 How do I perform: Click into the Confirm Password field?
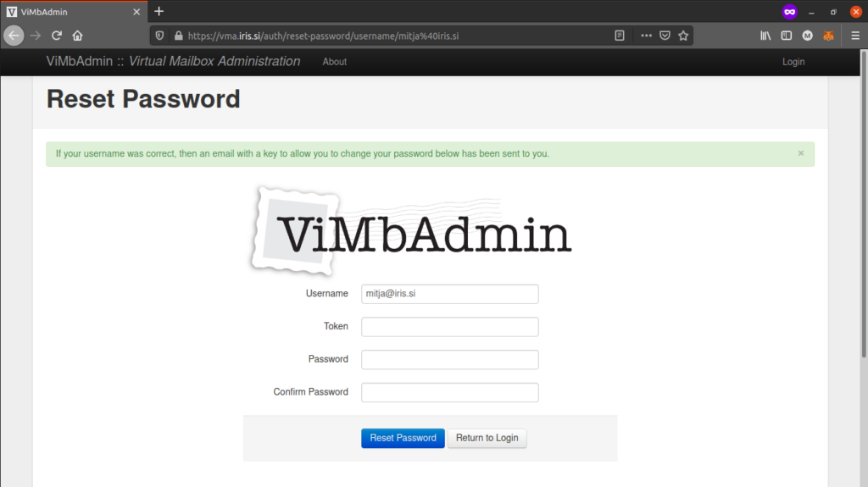click(x=449, y=392)
